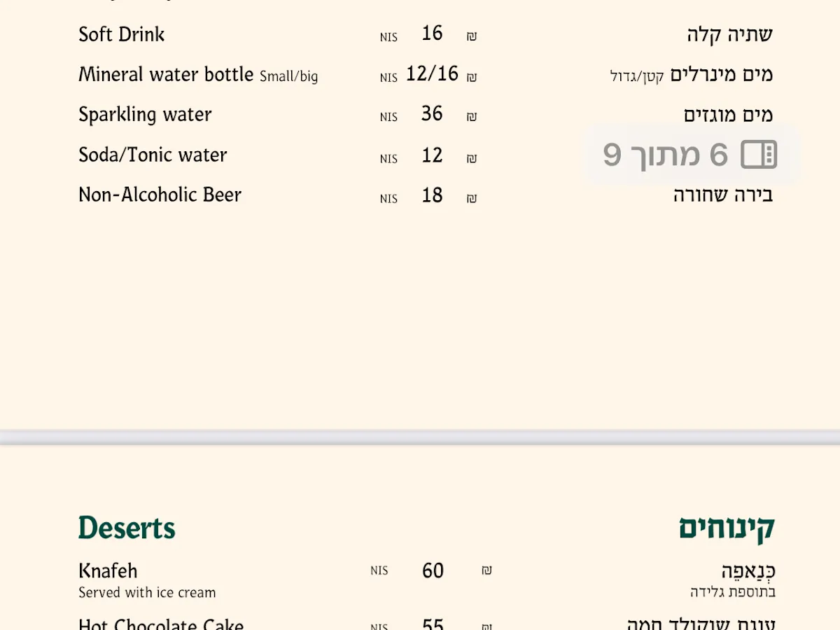
Task: Click the "Hot Chocolate Cake" item
Action: coord(161,623)
